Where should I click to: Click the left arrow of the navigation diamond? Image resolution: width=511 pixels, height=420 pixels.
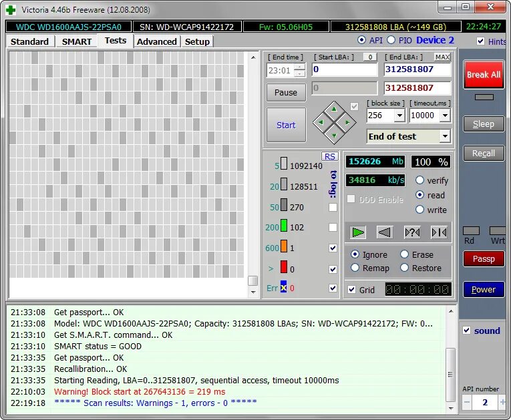(321, 122)
